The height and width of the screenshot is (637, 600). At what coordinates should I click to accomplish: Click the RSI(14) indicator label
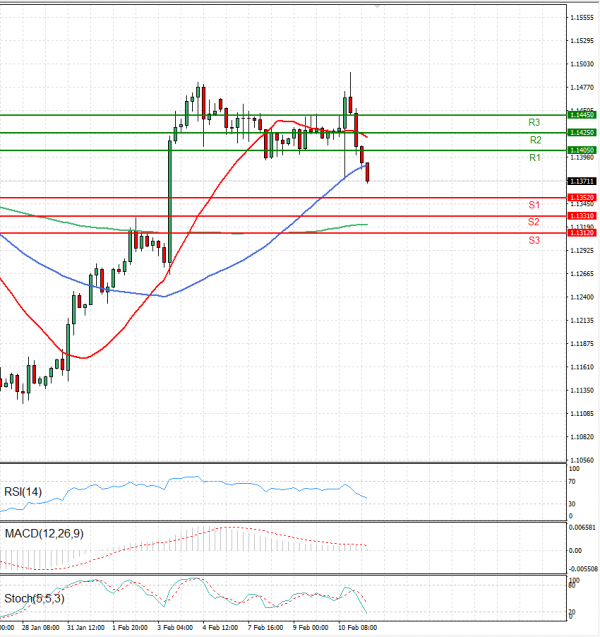[23, 492]
